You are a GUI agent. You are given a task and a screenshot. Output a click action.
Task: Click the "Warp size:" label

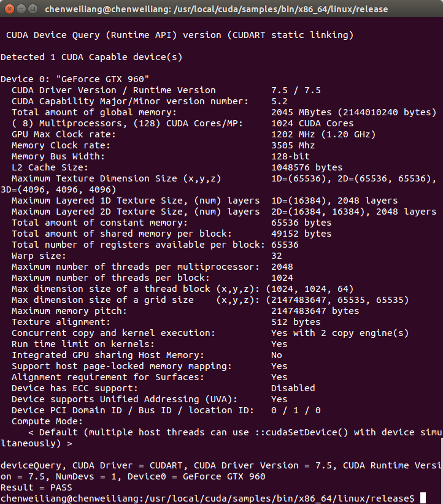point(39,256)
